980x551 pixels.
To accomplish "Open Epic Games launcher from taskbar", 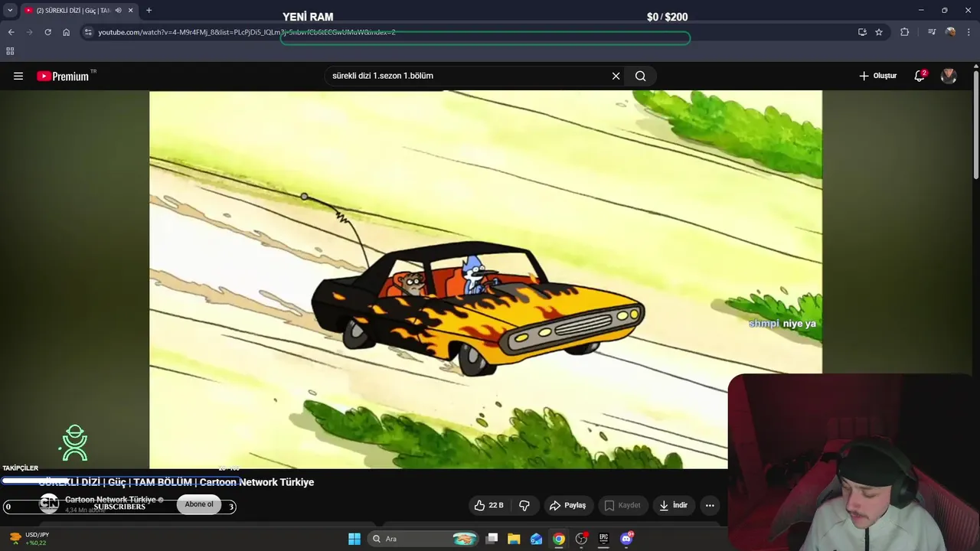I will (603, 539).
